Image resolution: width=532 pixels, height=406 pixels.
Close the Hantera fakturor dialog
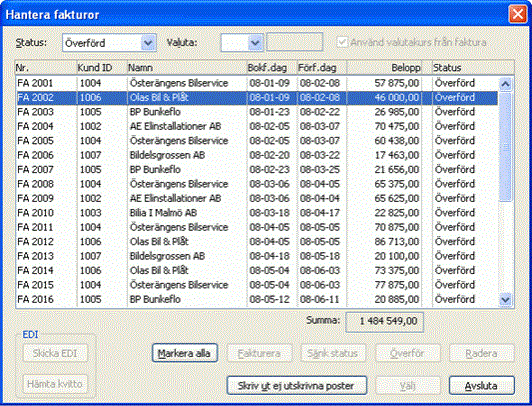(x=517, y=14)
